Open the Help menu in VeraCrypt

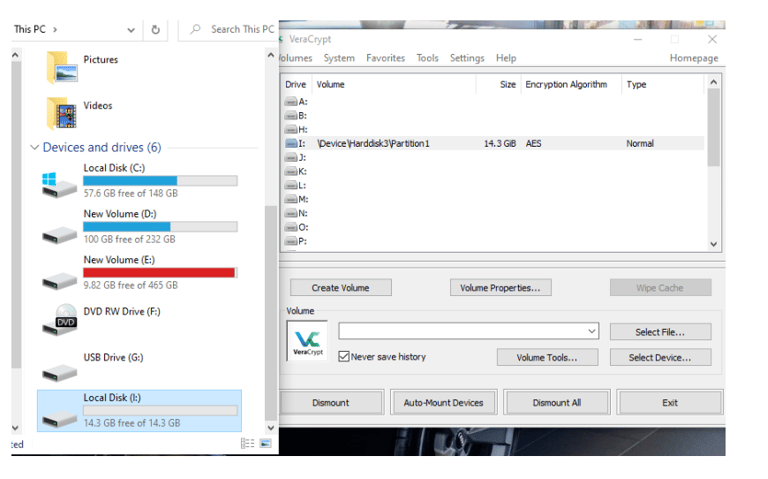pyautogui.click(x=506, y=58)
